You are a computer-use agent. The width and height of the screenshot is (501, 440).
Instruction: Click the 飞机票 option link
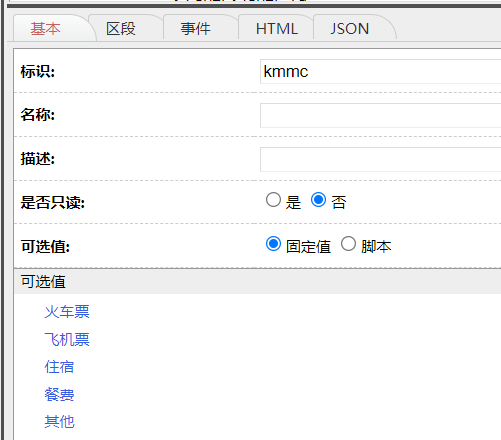(x=67, y=340)
